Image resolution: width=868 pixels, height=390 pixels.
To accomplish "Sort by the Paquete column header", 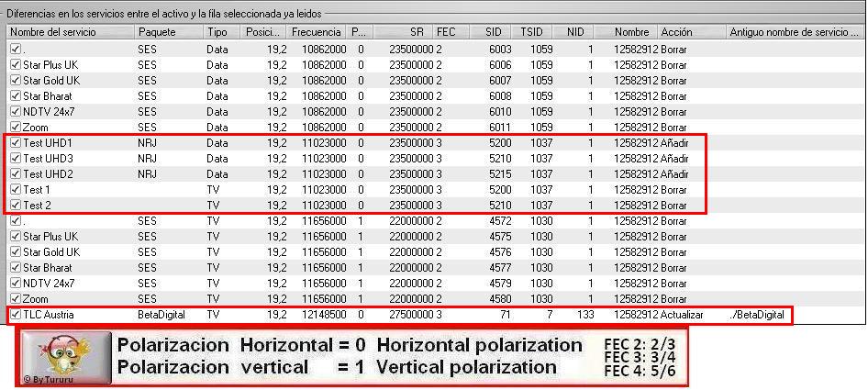I will 169,32.
